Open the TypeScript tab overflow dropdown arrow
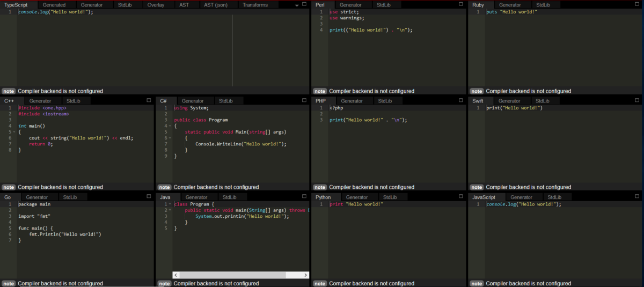This screenshot has height=287, width=644. point(297,5)
